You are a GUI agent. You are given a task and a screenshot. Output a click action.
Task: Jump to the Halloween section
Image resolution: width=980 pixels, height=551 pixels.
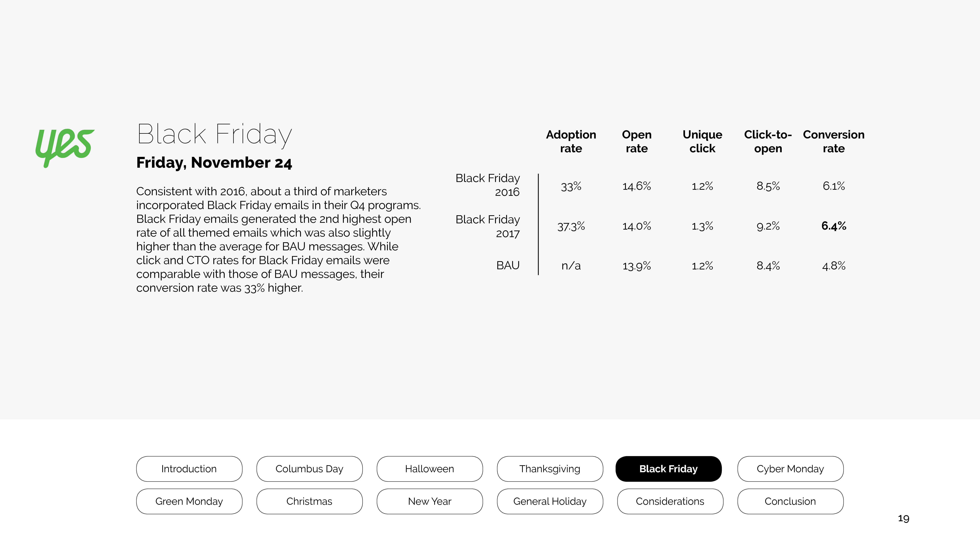click(429, 469)
